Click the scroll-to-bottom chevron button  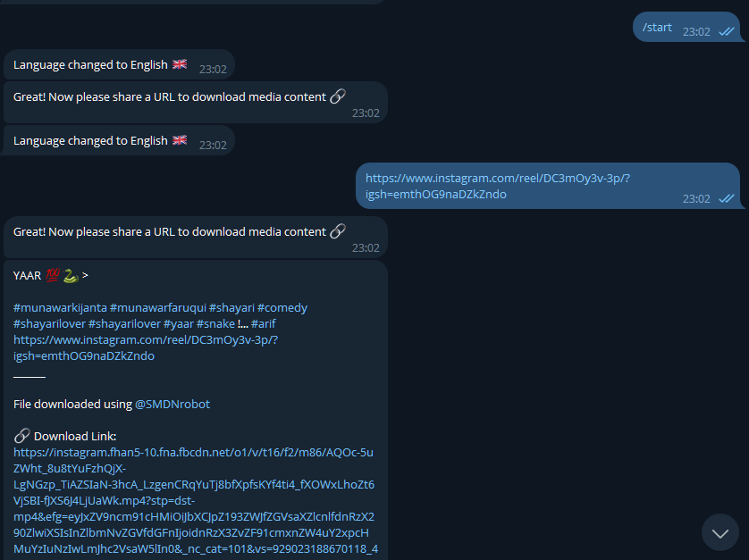click(x=720, y=532)
